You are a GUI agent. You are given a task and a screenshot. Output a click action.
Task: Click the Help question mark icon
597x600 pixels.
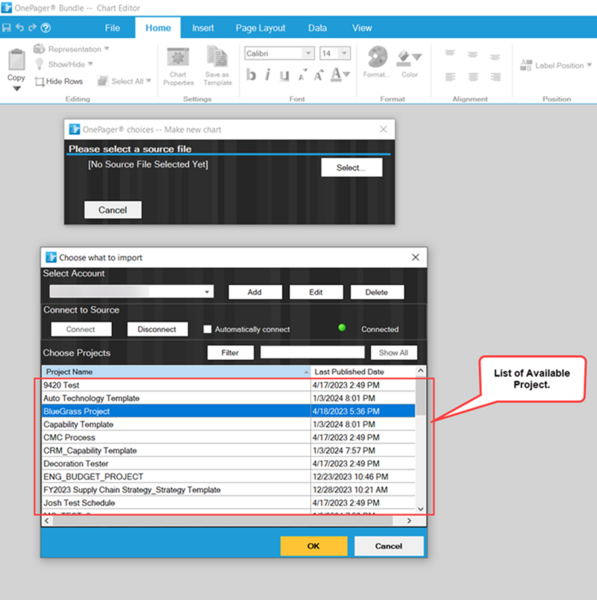click(46, 28)
